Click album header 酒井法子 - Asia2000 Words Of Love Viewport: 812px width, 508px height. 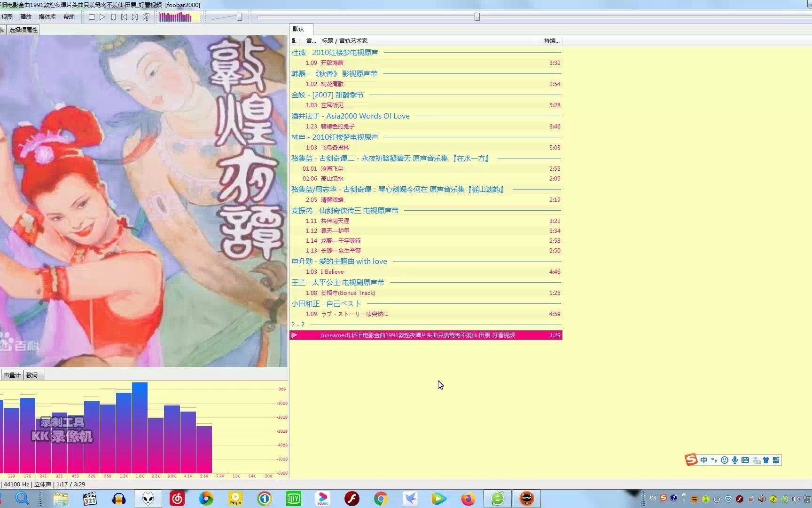[x=351, y=116]
